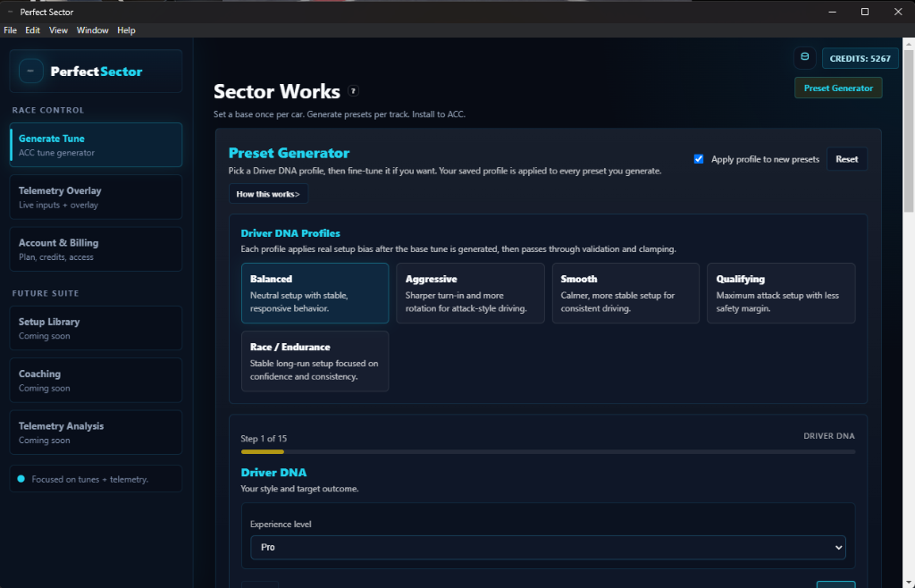
Task: Click the app icon in title bar
Action: click(10, 12)
